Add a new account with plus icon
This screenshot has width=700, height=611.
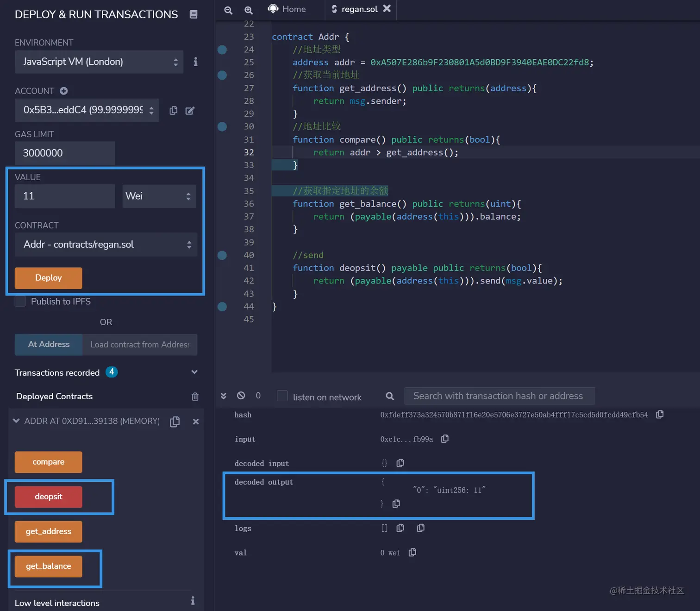pyautogui.click(x=64, y=91)
